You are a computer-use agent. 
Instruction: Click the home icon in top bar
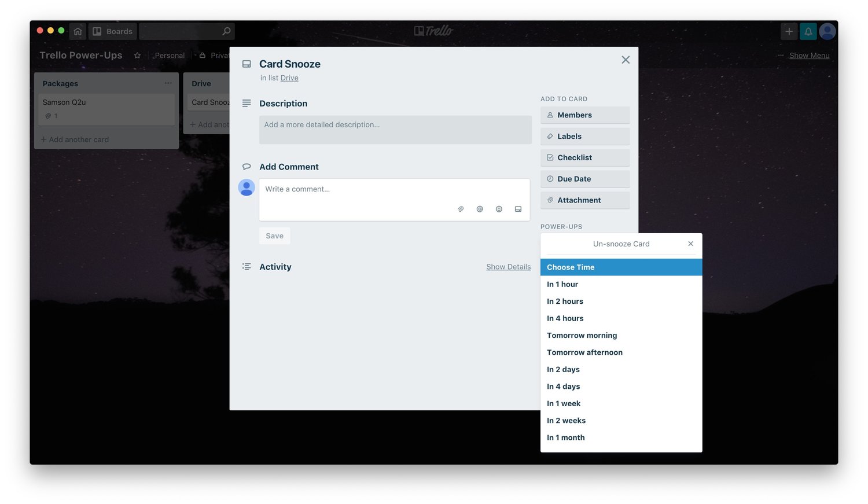[78, 31]
